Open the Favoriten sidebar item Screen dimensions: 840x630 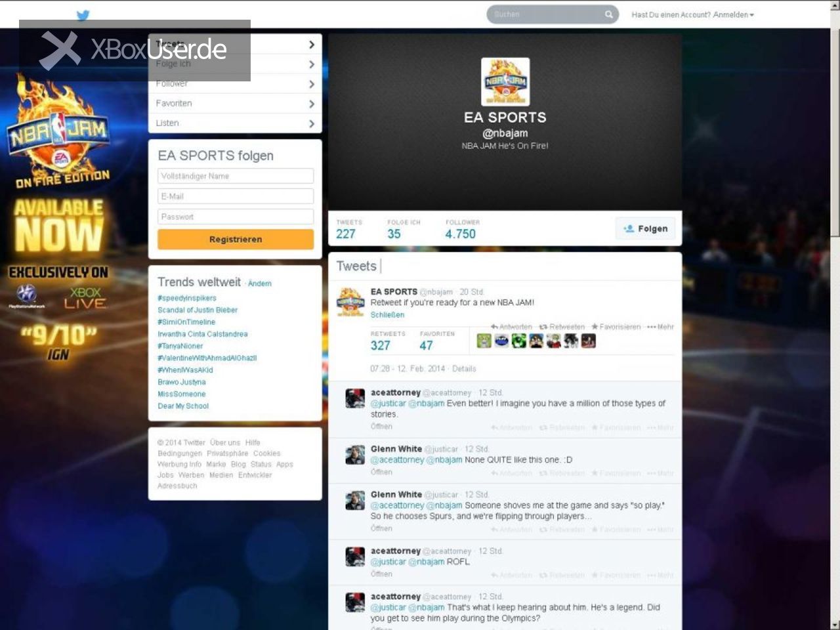click(235, 104)
